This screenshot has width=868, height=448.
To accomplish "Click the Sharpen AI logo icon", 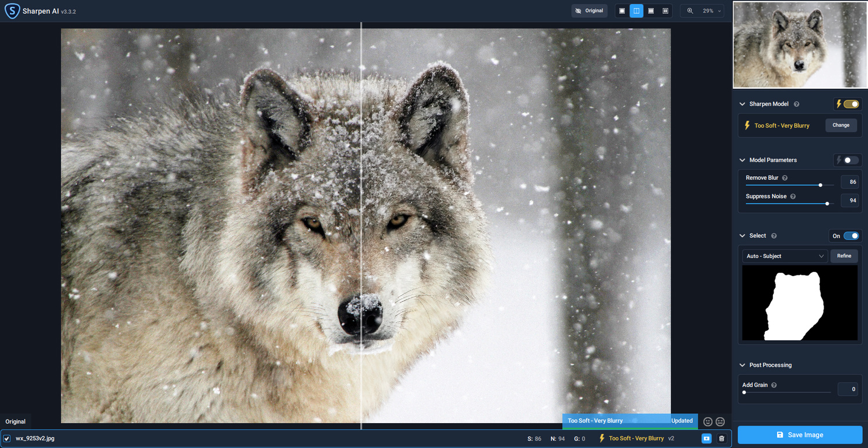I will (12, 11).
